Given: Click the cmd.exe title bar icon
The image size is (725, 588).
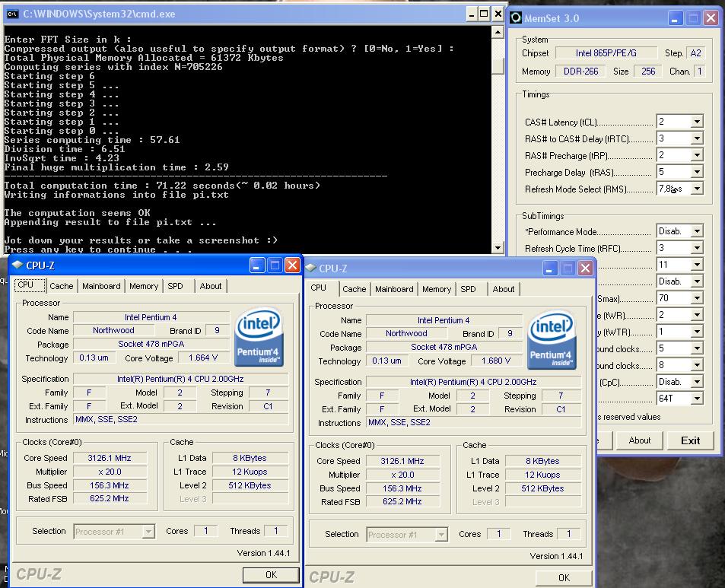Looking at the screenshot, I should (x=12, y=14).
